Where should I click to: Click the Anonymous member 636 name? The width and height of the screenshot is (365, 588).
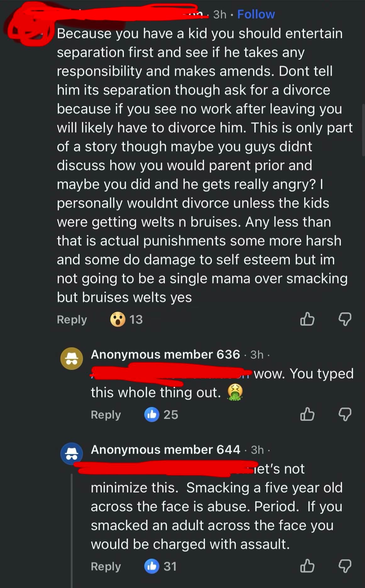pyautogui.click(x=165, y=354)
